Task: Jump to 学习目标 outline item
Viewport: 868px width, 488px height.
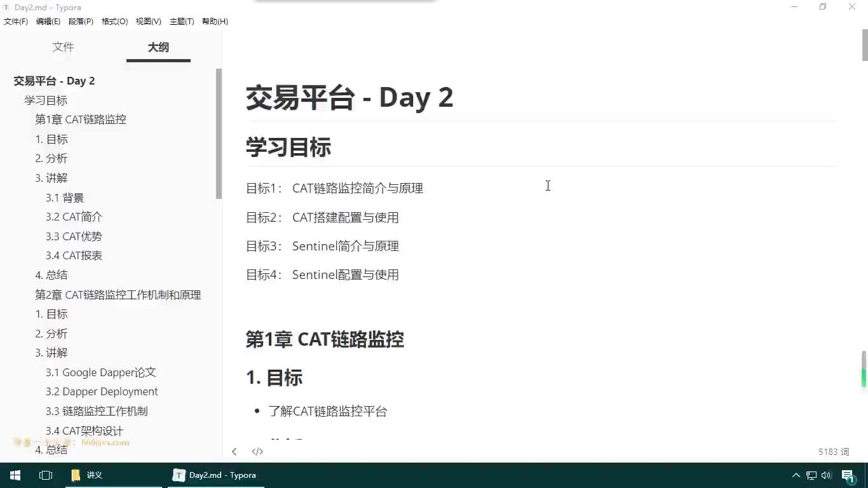Action: click(46, 100)
